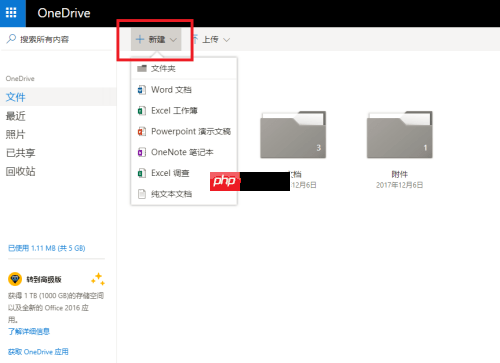Click the 了解详细信息 link
The height and width of the screenshot is (363, 500).
pyautogui.click(x=29, y=331)
